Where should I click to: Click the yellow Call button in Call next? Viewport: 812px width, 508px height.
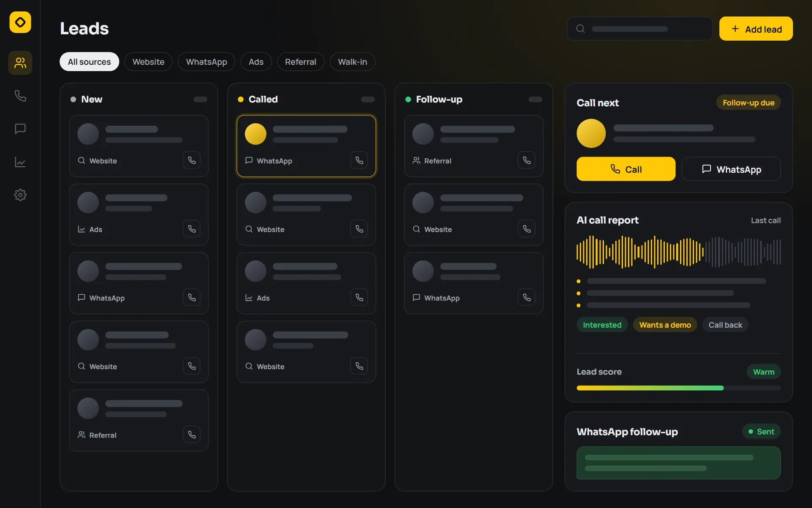[626, 169]
